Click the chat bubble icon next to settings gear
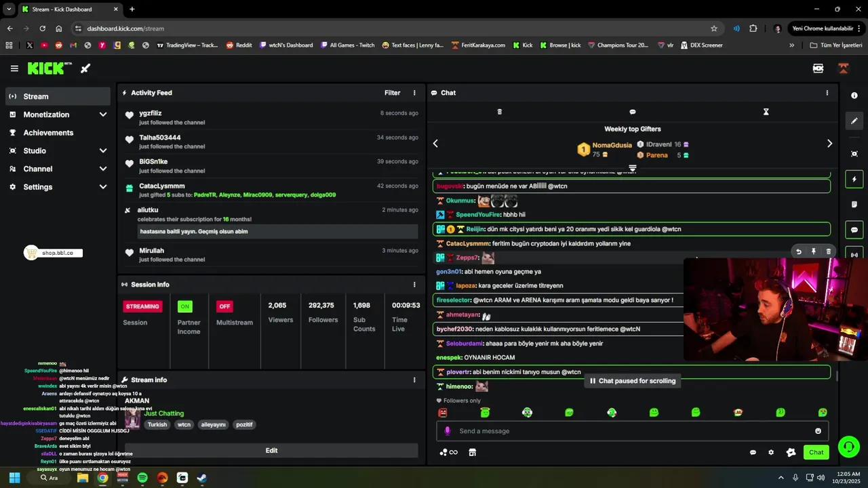 coord(753,452)
